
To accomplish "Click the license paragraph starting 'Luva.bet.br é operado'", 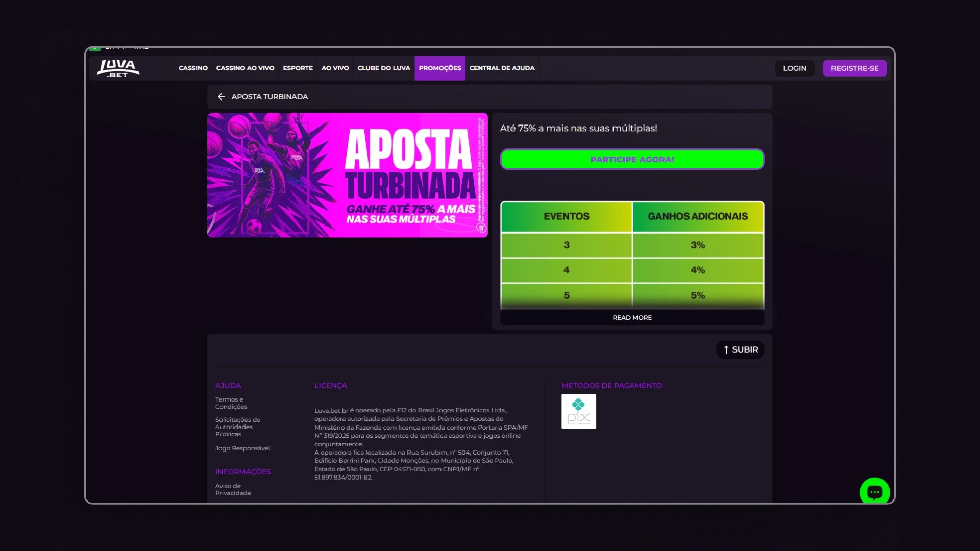I will (x=421, y=444).
